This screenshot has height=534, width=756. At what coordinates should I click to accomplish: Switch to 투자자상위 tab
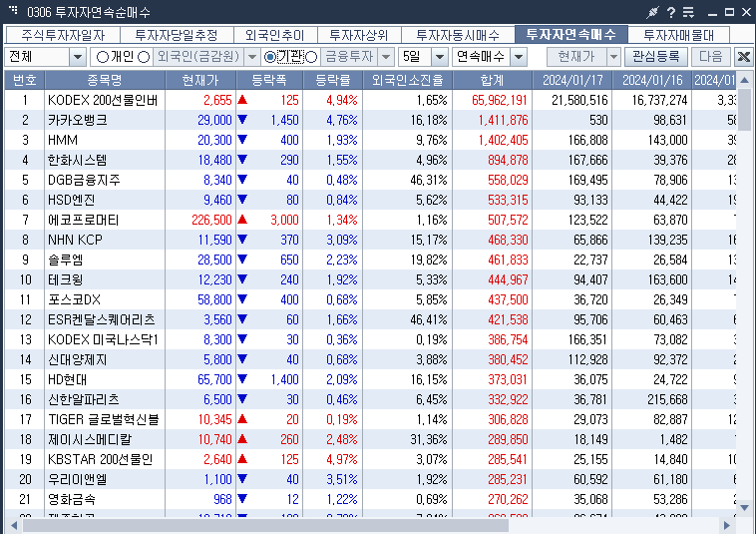coord(359,35)
